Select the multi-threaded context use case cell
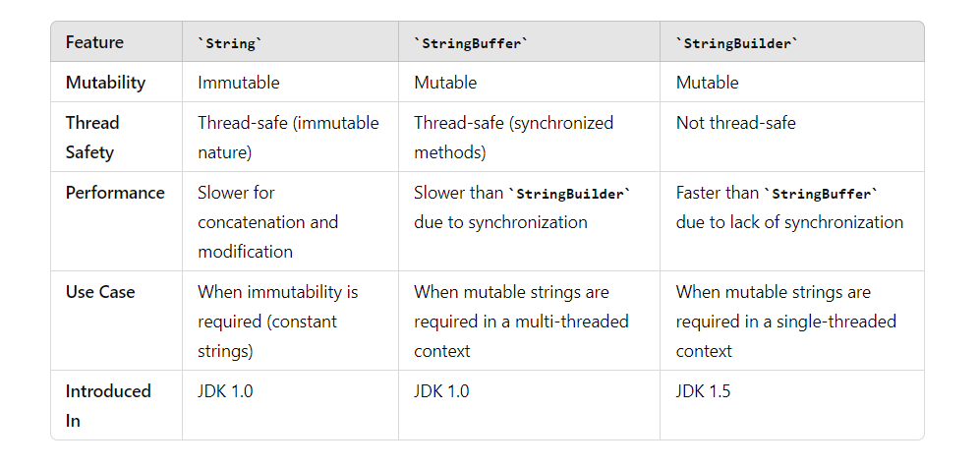This screenshot has width=980, height=469. (x=521, y=322)
